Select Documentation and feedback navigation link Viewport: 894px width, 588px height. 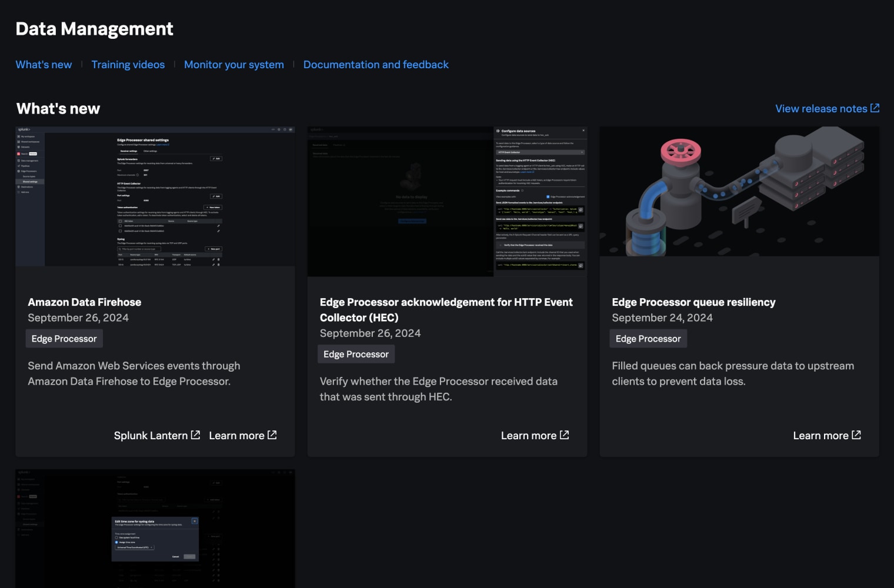pos(376,65)
